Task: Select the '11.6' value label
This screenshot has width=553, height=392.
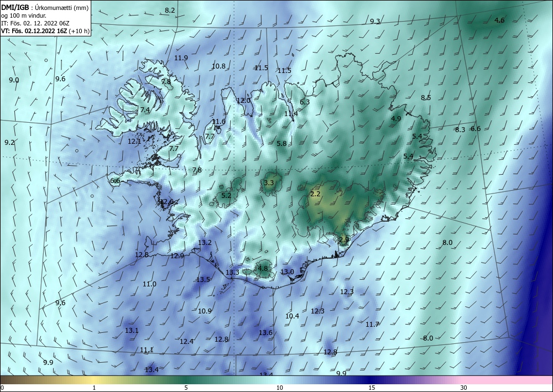Action: coord(218,122)
